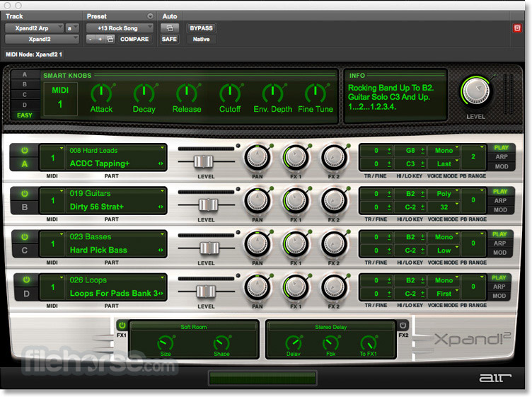Select PLAY mode for part D
The height and width of the screenshot is (397, 532).
pos(499,277)
